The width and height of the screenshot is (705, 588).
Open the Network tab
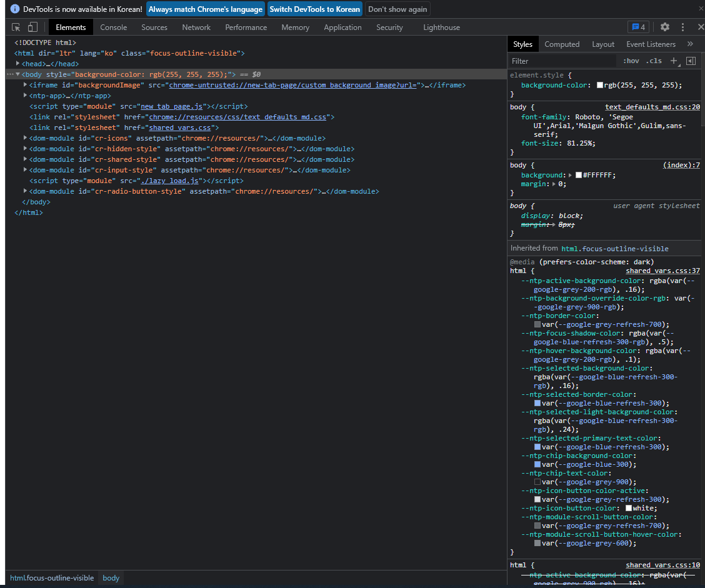pyautogui.click(x=196, y=27)
